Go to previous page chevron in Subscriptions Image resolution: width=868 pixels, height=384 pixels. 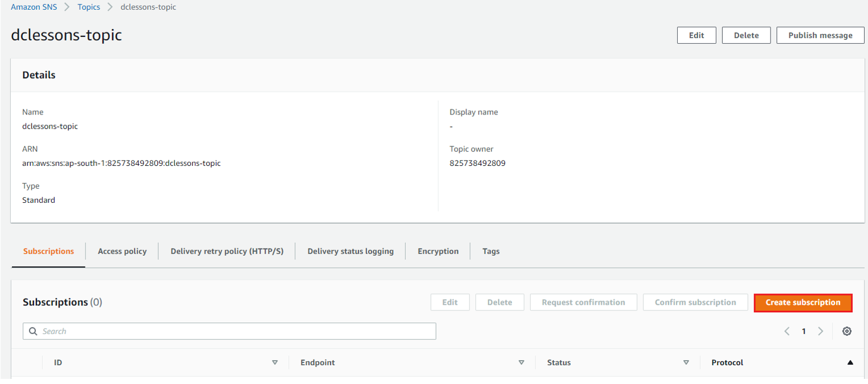pyautogui.click(x=787, y=331)
